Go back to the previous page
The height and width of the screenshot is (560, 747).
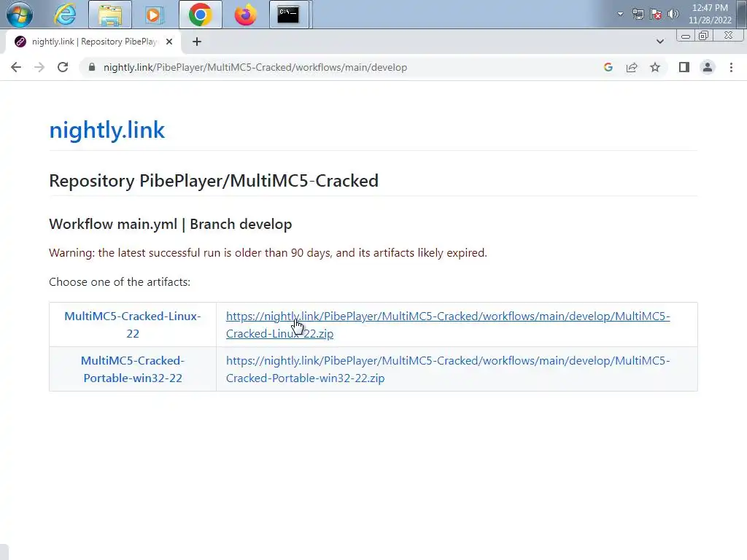[x=16, y=67]
